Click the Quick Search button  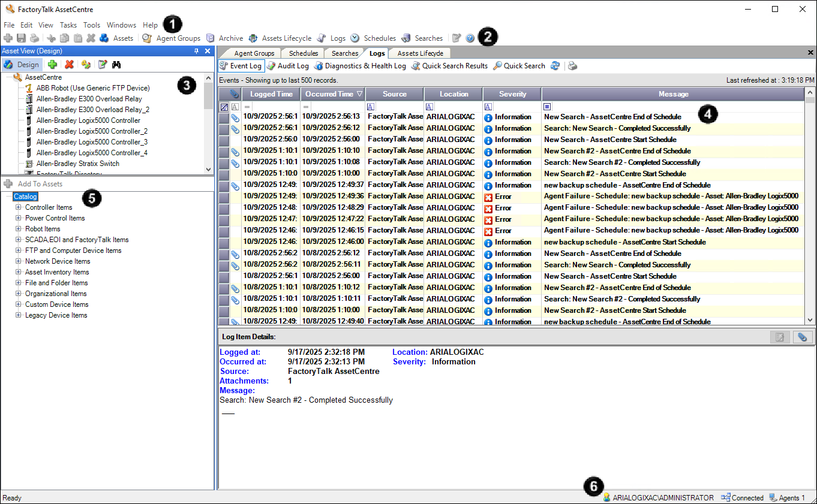[519, 66]
